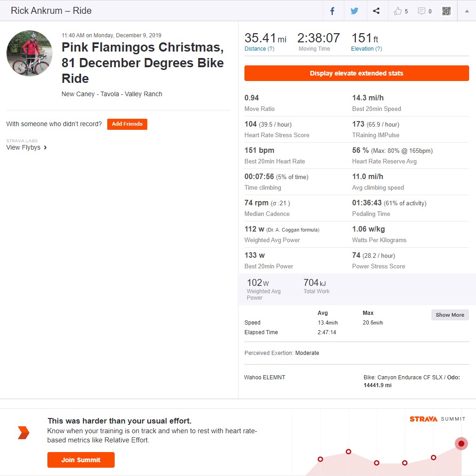Open the Elevation (?) help link
Screen dimensions: 476x476
[x=366, y=49]
